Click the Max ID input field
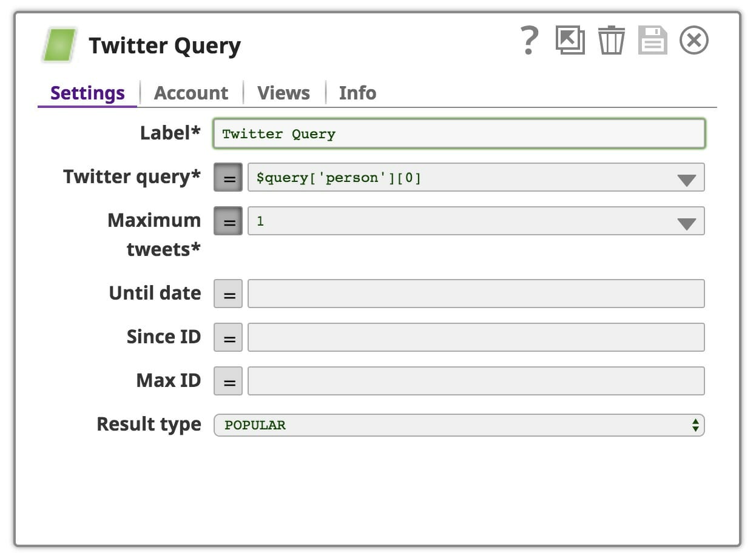 click(x=476, y=381)
